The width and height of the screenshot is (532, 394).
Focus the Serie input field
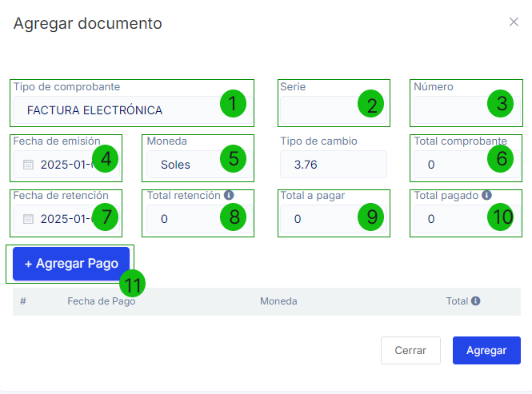[x=320, y=110]
